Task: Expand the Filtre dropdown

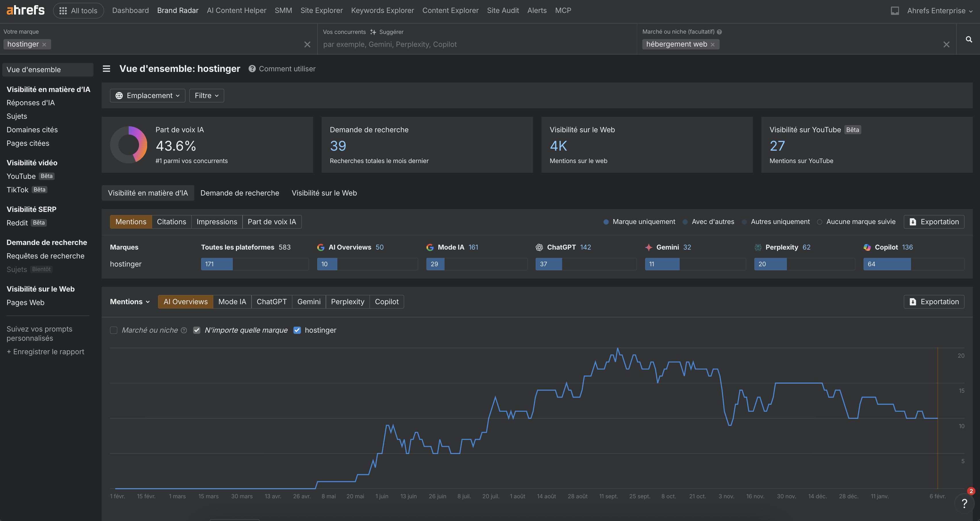Action: coord(207,95)
